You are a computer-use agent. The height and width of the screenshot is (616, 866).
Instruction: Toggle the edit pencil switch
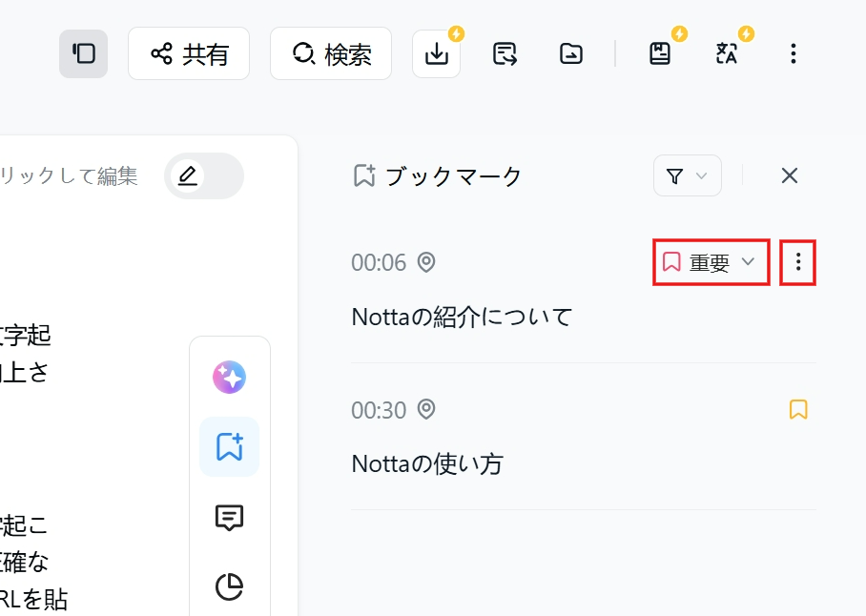[204, 176]
